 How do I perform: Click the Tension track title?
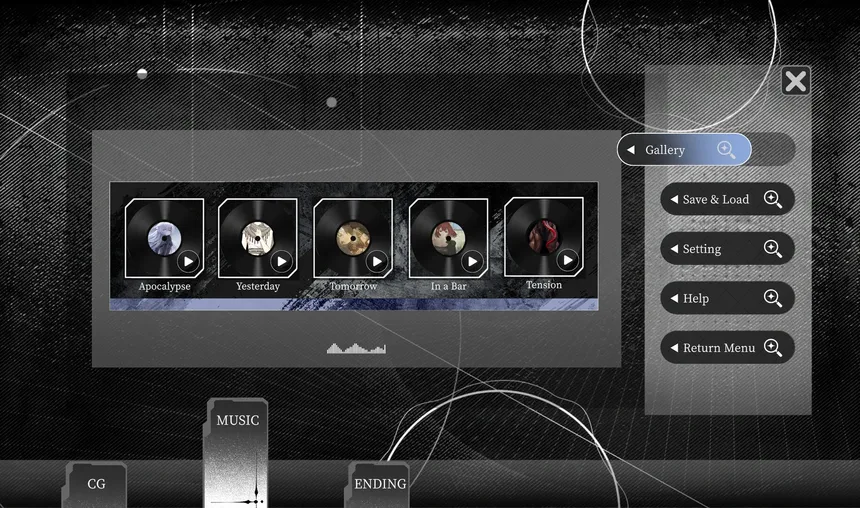544,285
